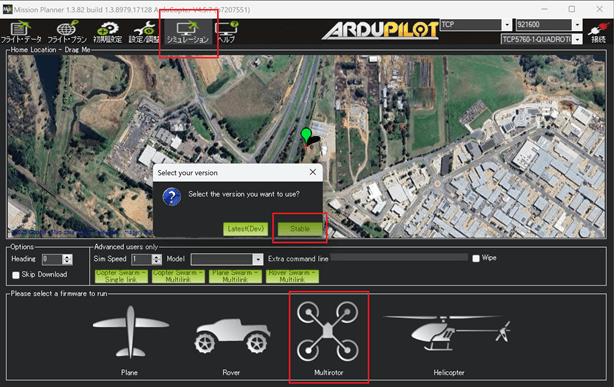Click the green home location marker

(x=306, y=136)
